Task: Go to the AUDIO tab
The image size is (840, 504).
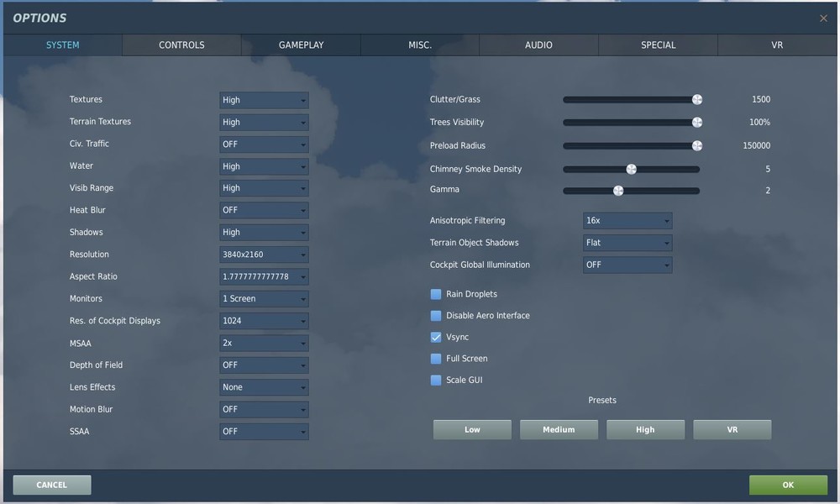Action: tap(538, 45)
